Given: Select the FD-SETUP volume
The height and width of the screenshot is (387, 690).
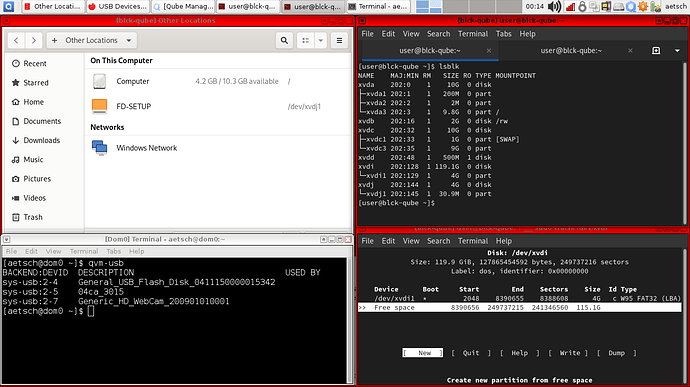Looking at the screenshot, I should 218,106.
